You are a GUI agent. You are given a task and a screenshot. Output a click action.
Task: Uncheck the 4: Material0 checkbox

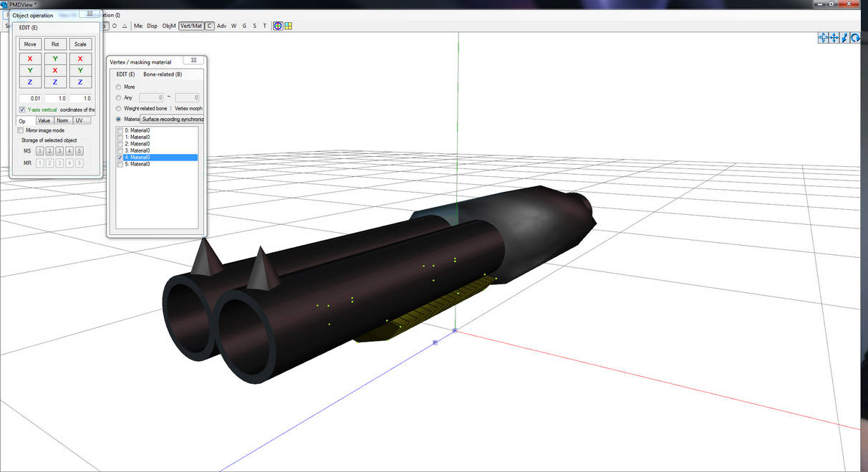(120, 158)
